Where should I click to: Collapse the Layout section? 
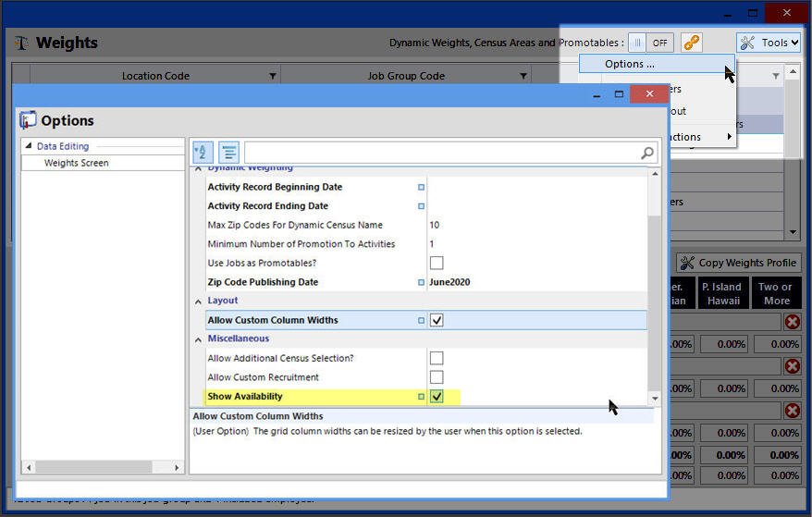click(198, 301)
